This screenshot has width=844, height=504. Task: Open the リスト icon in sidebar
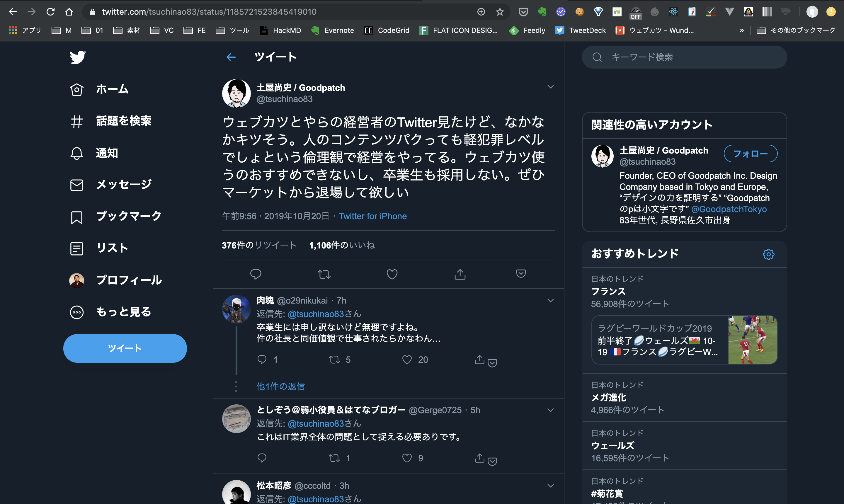coord(77,248)
